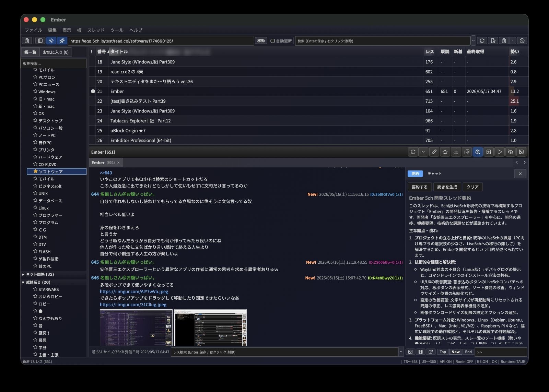Click the 続きを生成 button
This screenshot has height=392, width=549.
(447, 187)
